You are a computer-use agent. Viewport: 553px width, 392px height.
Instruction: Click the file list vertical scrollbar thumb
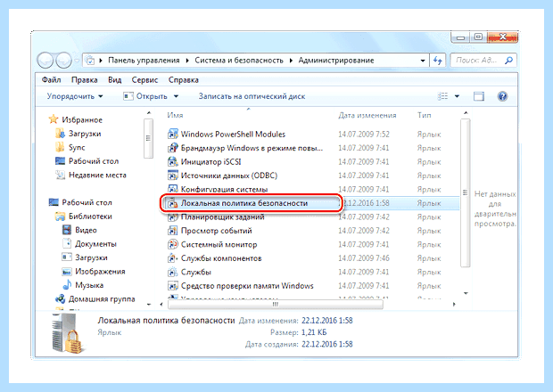[466, 192]
